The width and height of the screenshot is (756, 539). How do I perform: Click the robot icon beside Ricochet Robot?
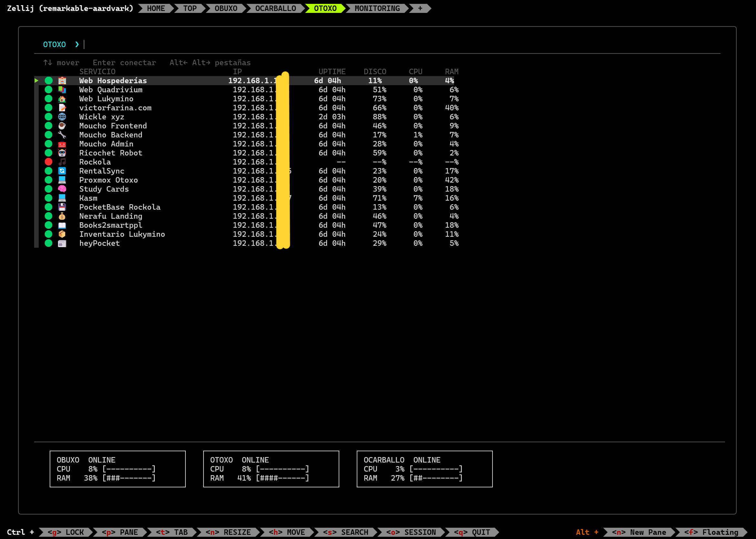tap(62, 153)
